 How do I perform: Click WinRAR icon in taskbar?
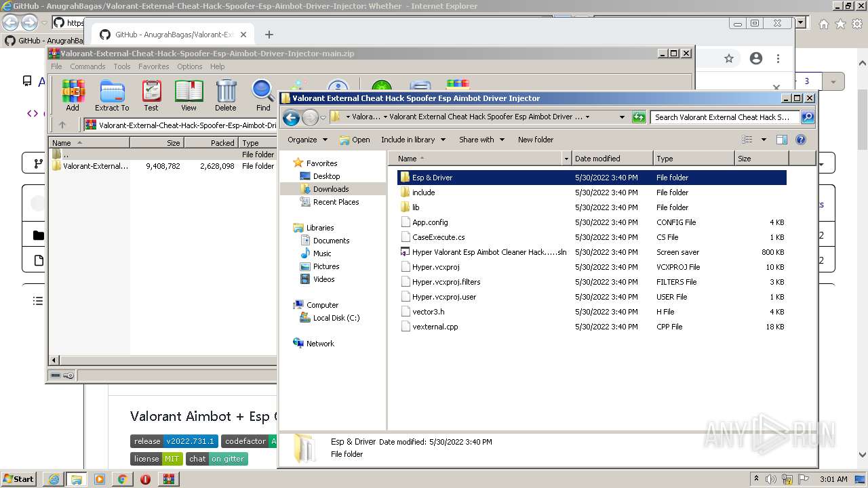[x=169, y=479]
